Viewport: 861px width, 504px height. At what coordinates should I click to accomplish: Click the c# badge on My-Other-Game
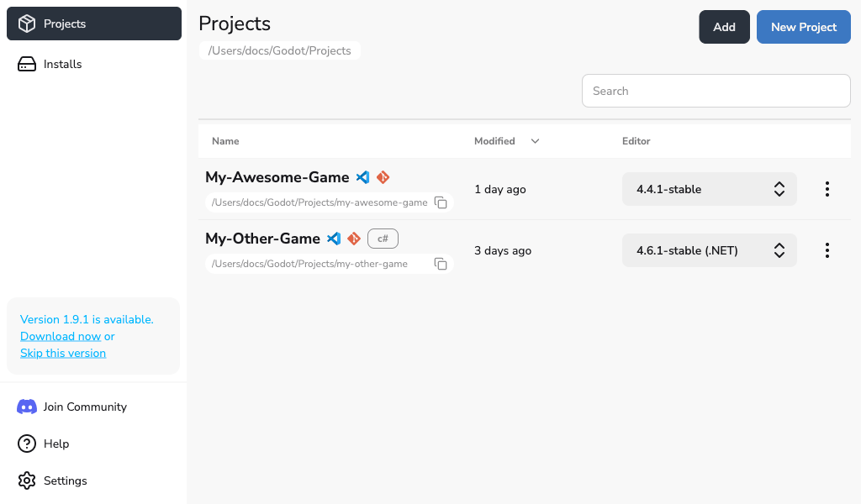[383, 239]
